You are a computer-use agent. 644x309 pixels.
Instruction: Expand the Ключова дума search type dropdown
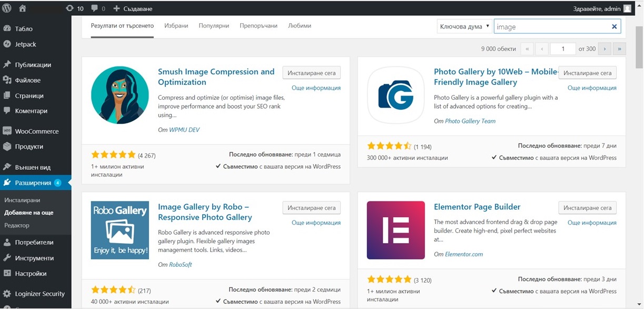pyautogui.click(x=464, y=26)
